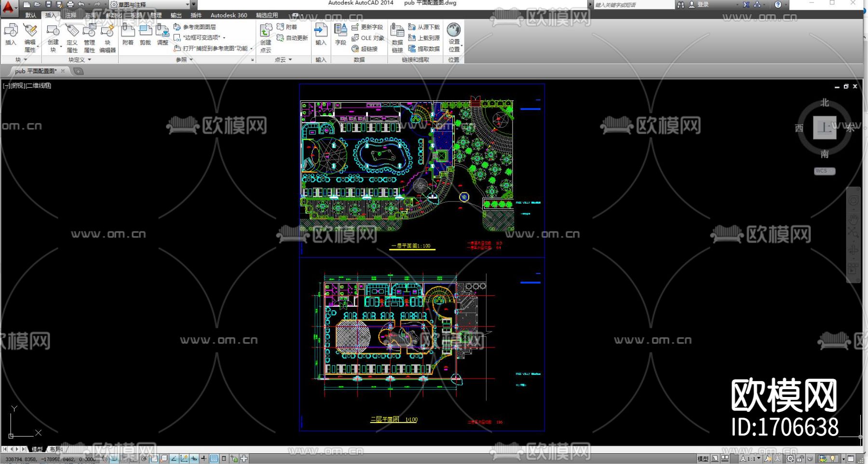Switch to the 布局1 layout tab
The height and width of the screenshot is (464, 868).
(56, 449)
